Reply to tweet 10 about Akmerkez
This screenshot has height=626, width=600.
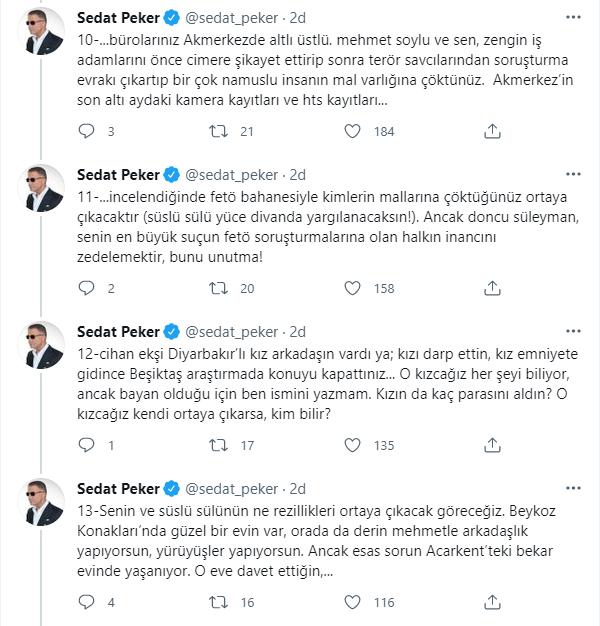(86, 131)
